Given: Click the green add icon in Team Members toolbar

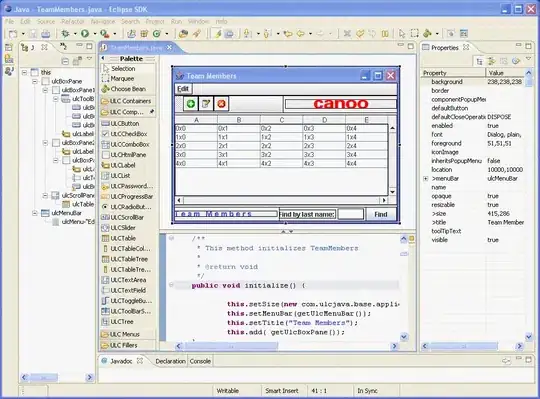Looking at the screenshot, I should coord(190,104).
